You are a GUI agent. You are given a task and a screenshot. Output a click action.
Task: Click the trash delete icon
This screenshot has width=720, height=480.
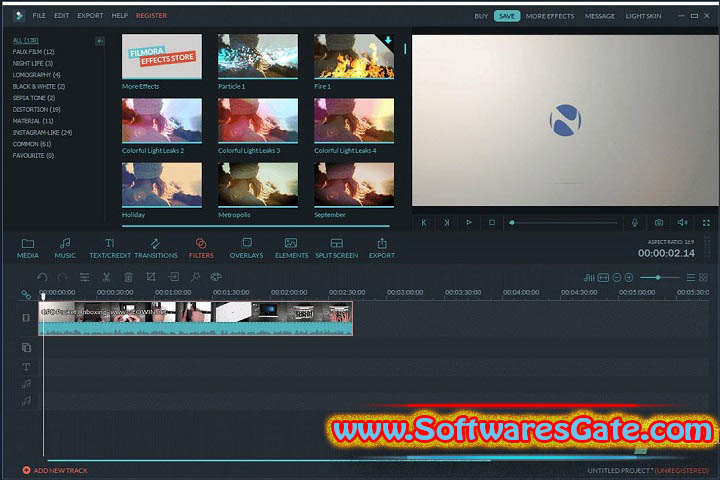[129, 277]
